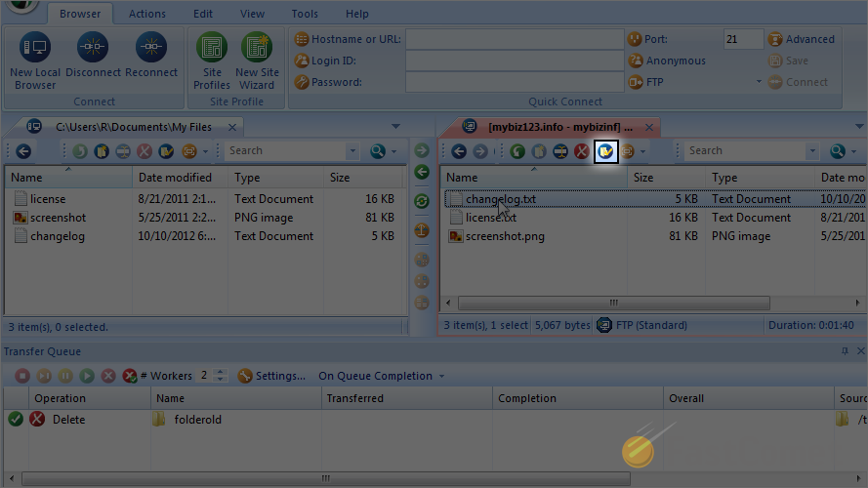
Task: Open the Actions ribbon tab
Action: click(x=147, y=14)
